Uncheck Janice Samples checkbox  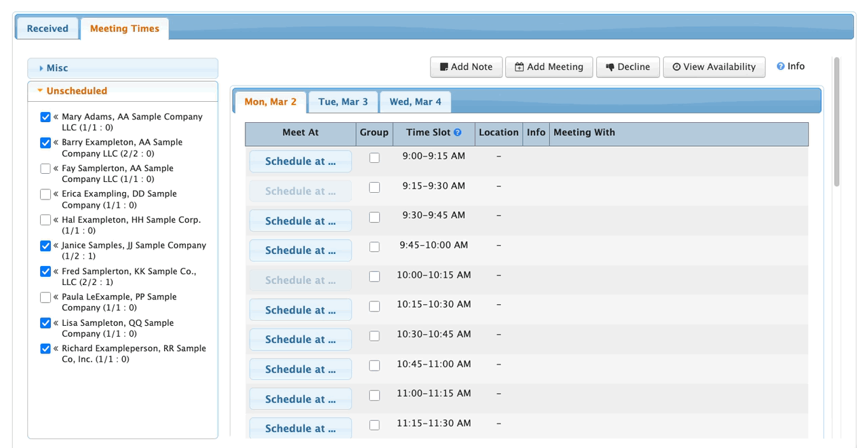click(45, 246)
